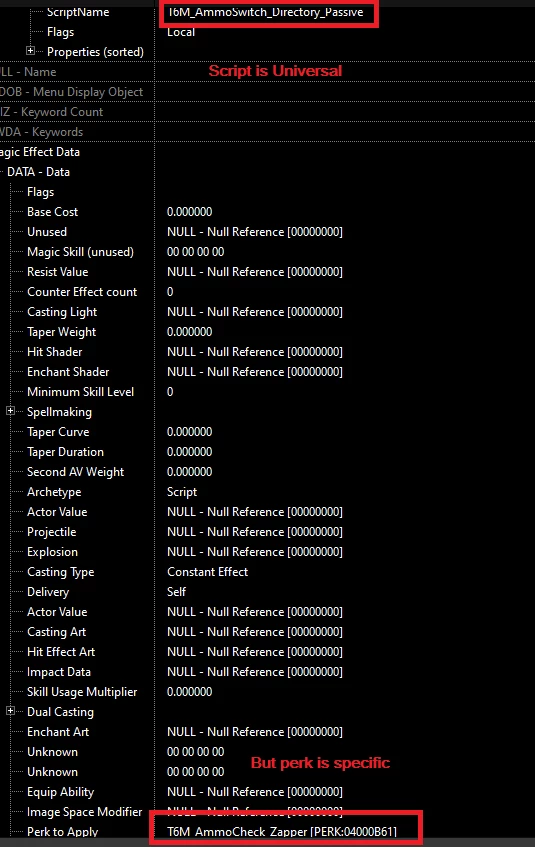The width and height of the screenshot is (535, 847).
Task: Select the Casting Type Constant Effect value
Action: pos(208,572)
